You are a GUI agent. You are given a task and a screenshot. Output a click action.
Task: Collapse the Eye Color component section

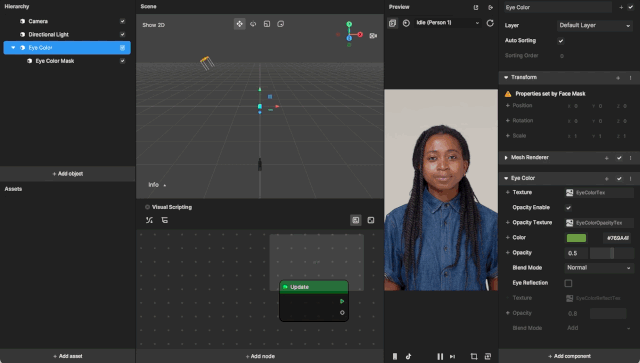(506, 178)
